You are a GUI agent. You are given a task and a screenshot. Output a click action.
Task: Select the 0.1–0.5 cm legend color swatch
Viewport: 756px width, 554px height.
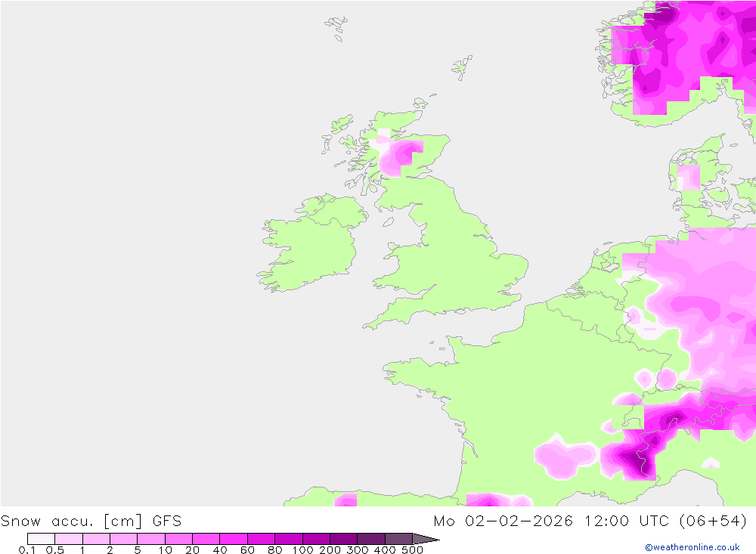pos(41,539)
